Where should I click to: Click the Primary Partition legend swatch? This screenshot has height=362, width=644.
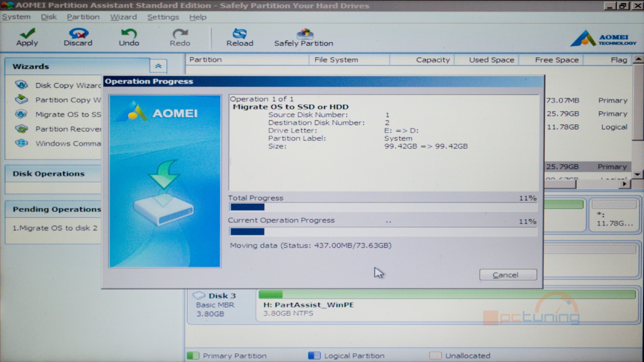pos(193,356)
